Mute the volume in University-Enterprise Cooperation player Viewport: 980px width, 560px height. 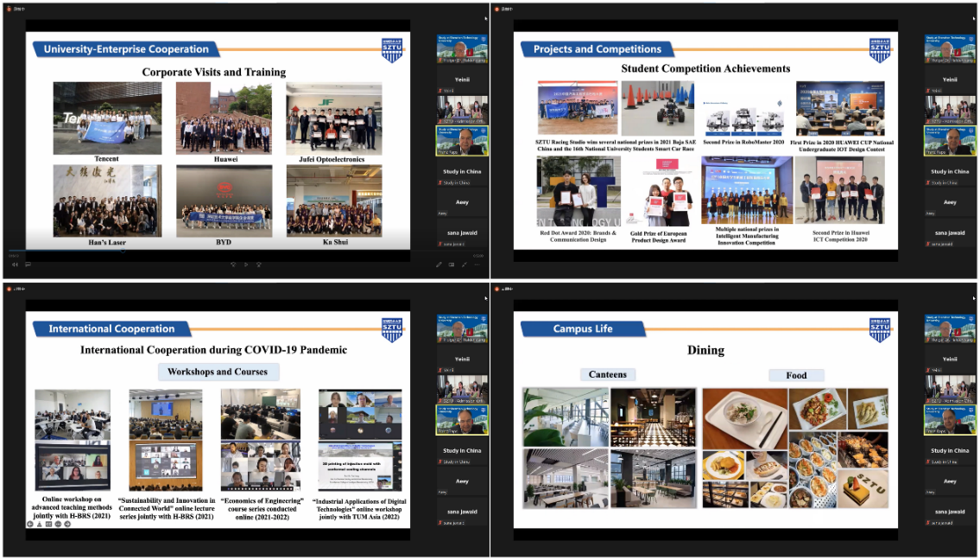click(x=15, y=264)
